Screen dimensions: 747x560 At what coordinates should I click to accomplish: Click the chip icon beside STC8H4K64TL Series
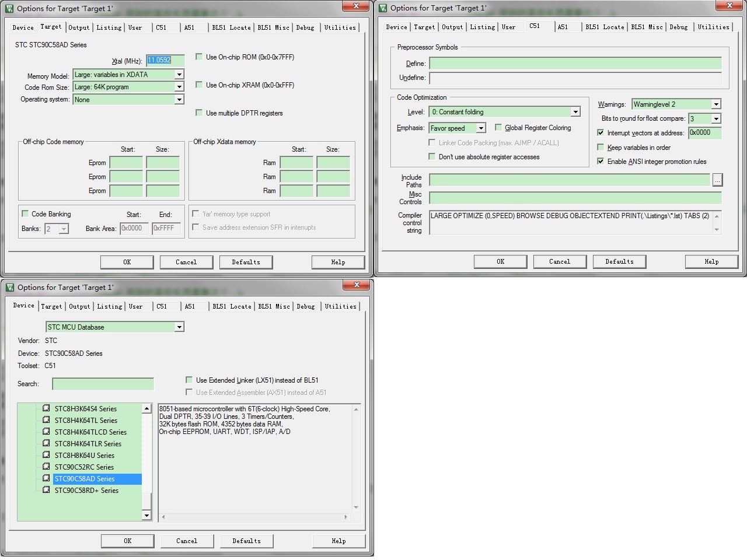46,420
